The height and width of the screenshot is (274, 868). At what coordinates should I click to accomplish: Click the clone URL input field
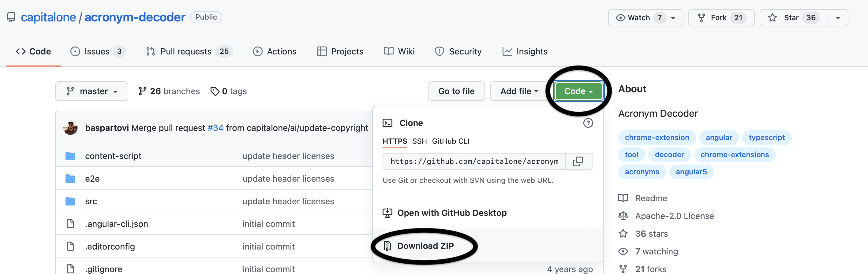(x=474, y=161)
